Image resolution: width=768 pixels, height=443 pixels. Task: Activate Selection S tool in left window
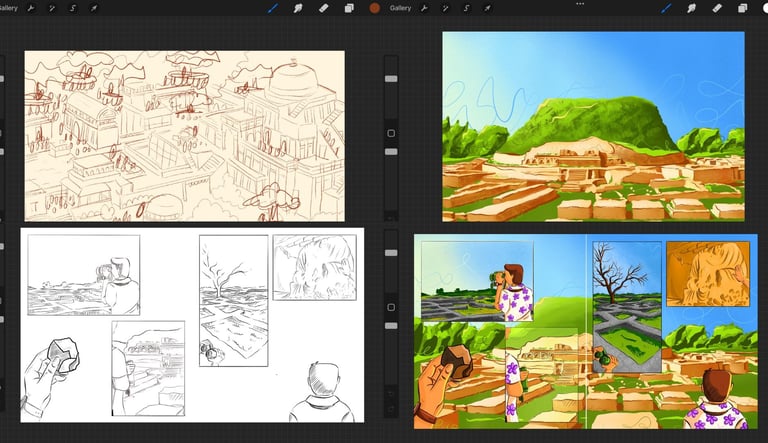[x=72, y=8]
